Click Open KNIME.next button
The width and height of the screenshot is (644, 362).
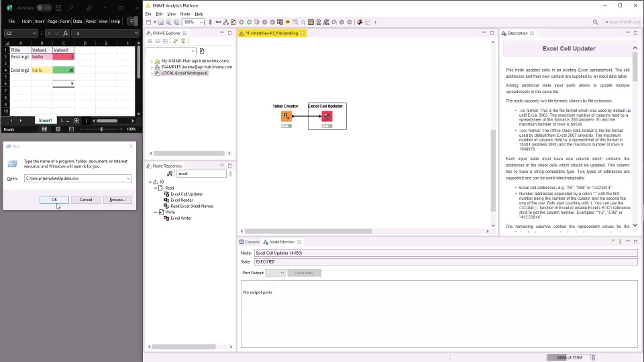[623, 22]
